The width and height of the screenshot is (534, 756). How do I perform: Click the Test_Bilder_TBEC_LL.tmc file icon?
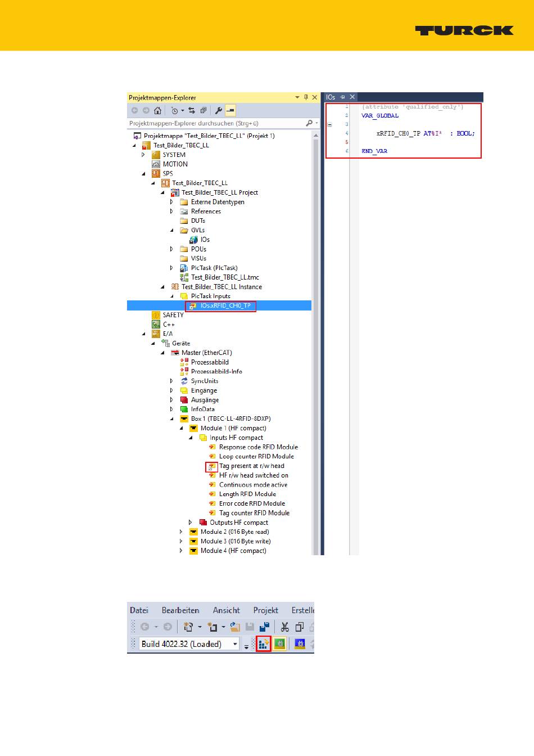click(184, 277)
